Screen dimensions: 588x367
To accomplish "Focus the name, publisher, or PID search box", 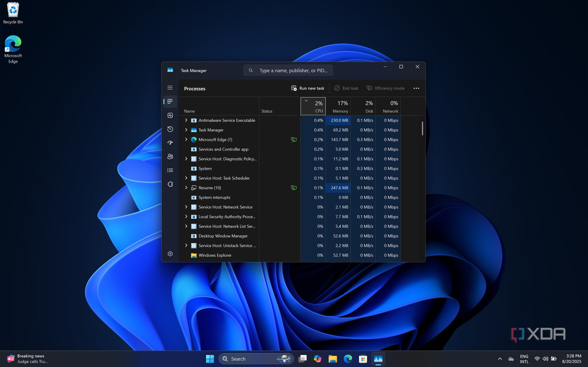I will coord(288,70).
